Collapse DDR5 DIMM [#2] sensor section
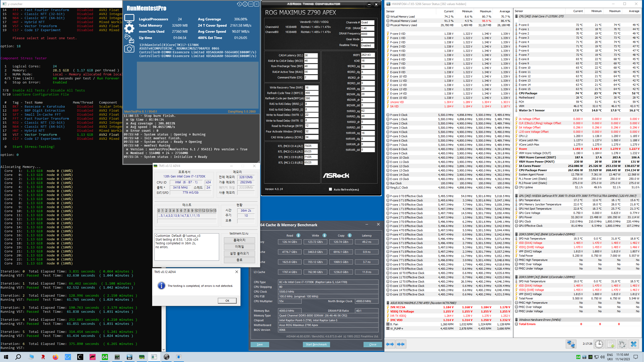The image size is (644, 362). click(516, 277)
